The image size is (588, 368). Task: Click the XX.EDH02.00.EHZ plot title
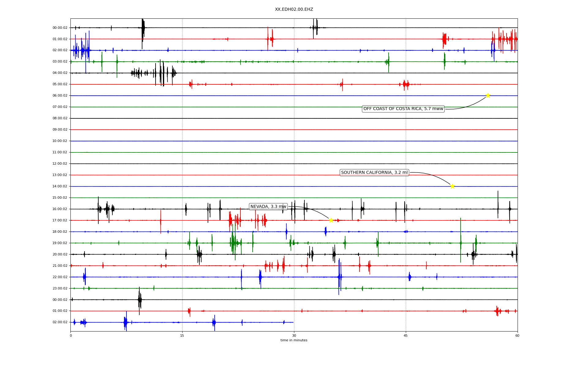coord(294,10)
